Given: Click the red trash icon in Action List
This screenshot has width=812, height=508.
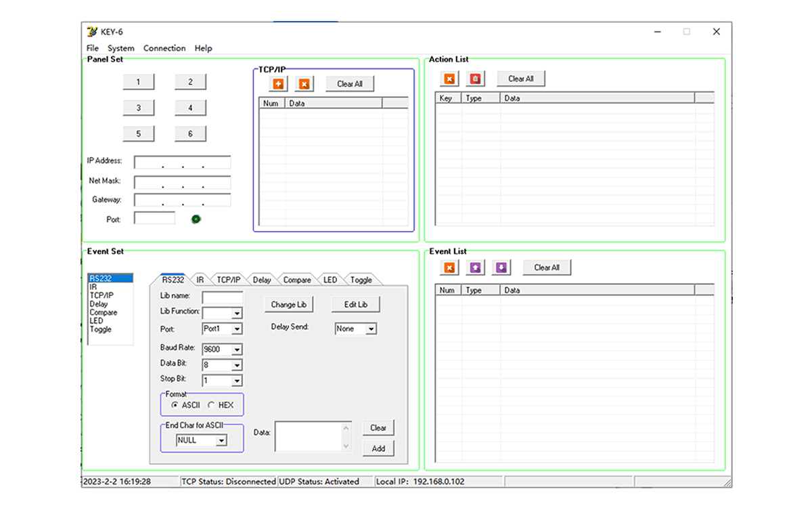Looking at the screenshot, I should [476, 79].
